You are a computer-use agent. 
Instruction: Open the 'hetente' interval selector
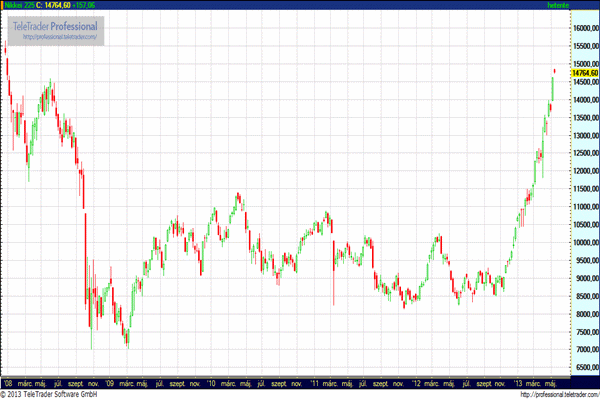[x=584, y=5]
